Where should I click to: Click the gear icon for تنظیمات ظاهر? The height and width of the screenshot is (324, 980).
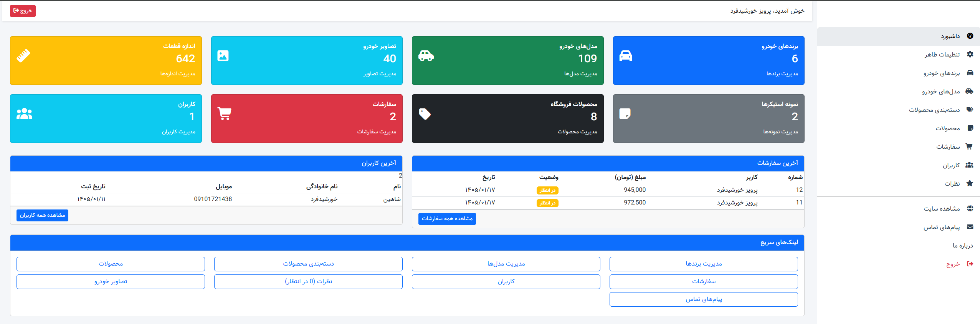[x=970, y=55]
